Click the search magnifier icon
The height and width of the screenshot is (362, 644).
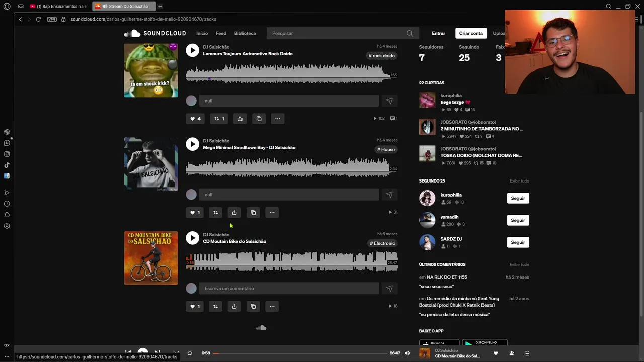pos(410,33)
